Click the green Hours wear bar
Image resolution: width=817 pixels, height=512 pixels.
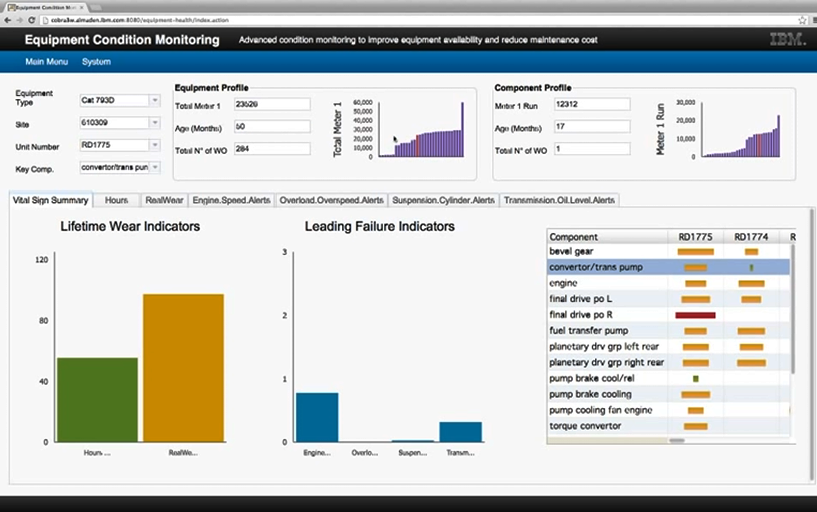[x=97, y=399]
